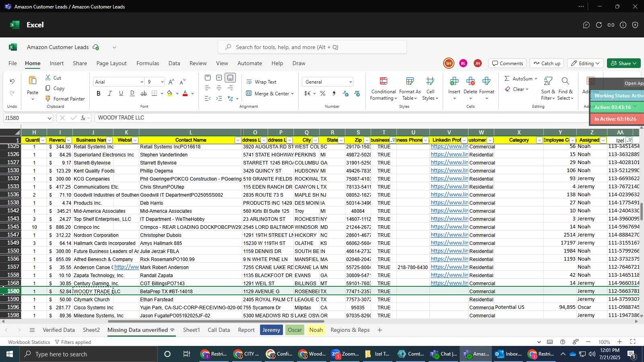644x362 pixels.
Task: Open Cell Styles gallery
Action: click(x=430, y=88)
